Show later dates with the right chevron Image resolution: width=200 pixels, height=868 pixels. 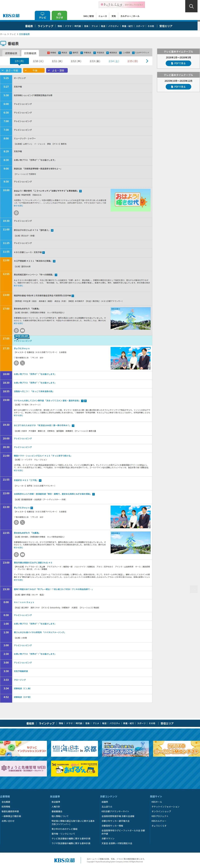pyautogui.click(x=147, y=61)
